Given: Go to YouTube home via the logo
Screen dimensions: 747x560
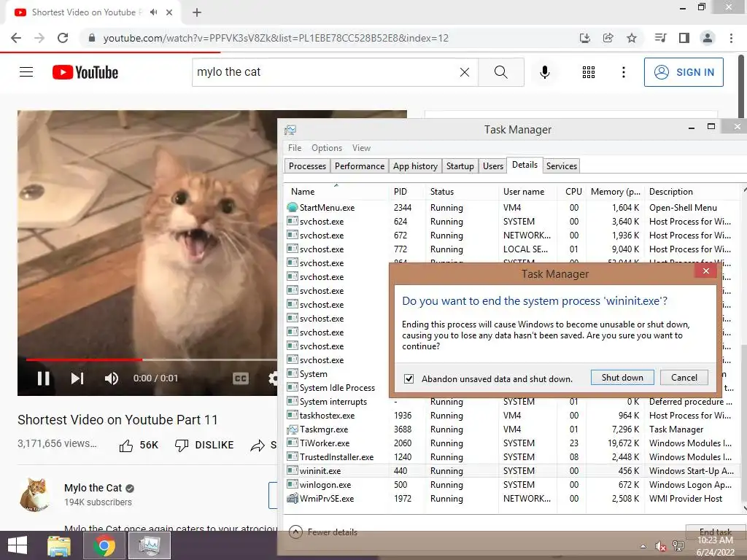Looking at the screenshot, I should pos(85,72).
